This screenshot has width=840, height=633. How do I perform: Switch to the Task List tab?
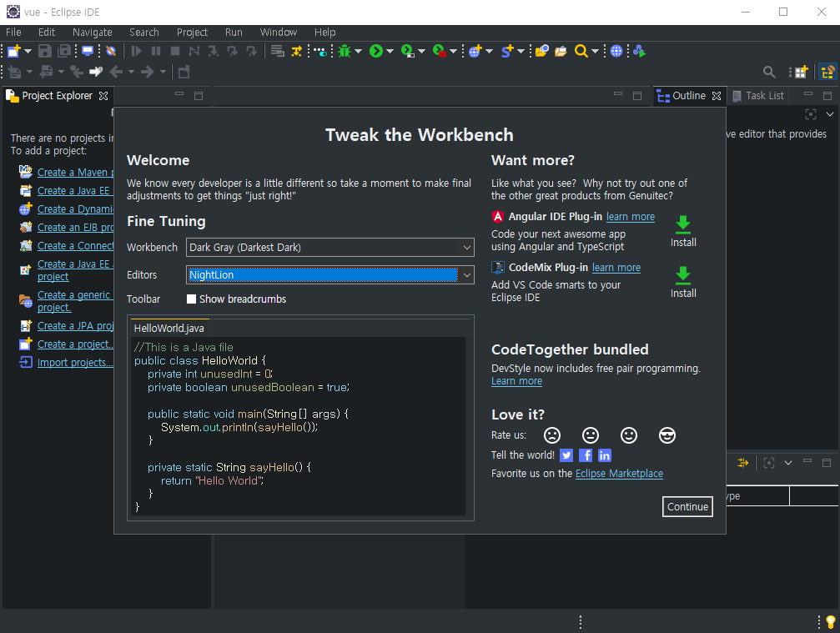pyautogui.click(x=758, y=96)
